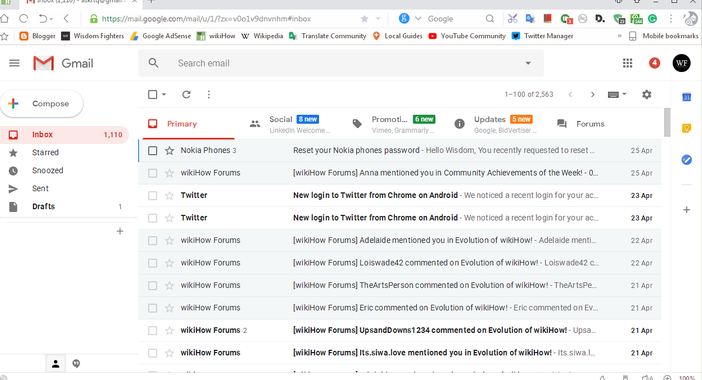
Task: Tick checkbox for UpsandDowns1234 email
Action: (153, 330)
